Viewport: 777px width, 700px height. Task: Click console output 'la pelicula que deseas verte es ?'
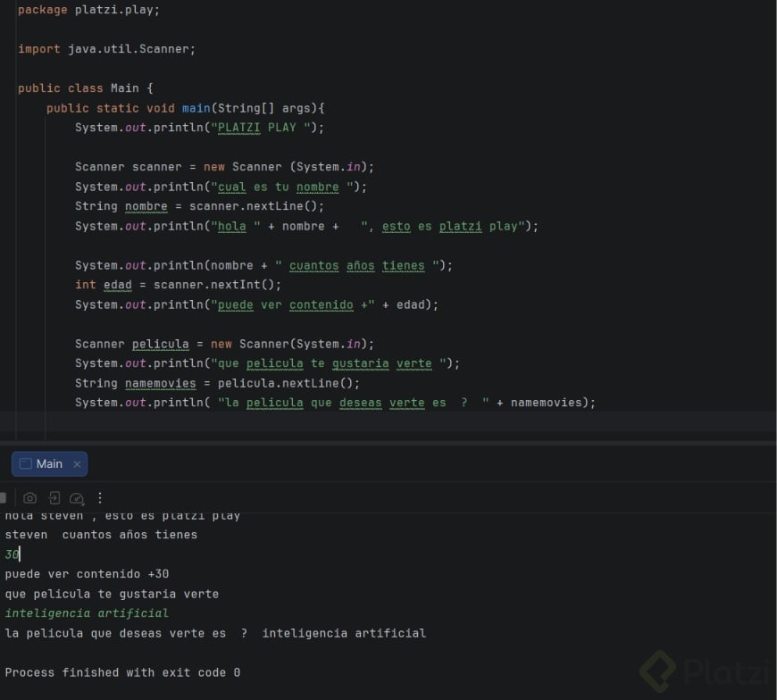pyautogui.click(x=215, y=633)
